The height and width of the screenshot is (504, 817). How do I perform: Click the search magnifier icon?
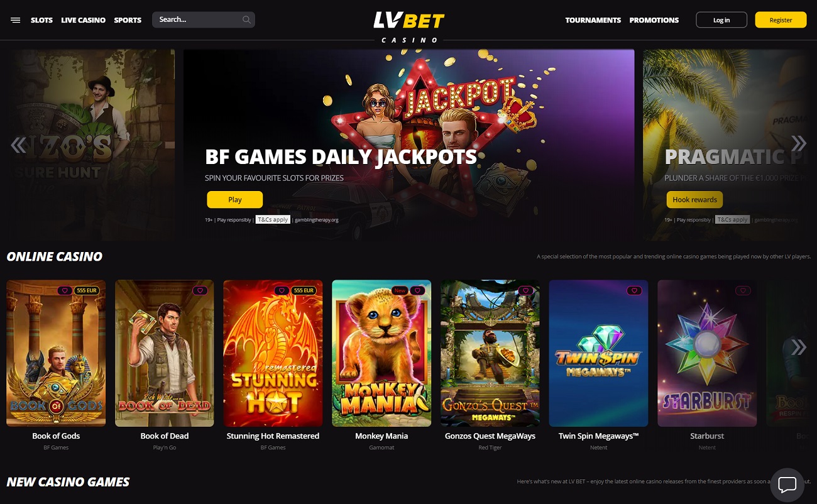coord(246,19)
